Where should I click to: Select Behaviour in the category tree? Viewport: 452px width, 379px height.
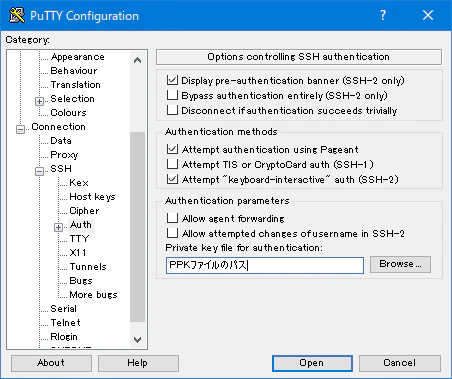click(x=74, y=71)
